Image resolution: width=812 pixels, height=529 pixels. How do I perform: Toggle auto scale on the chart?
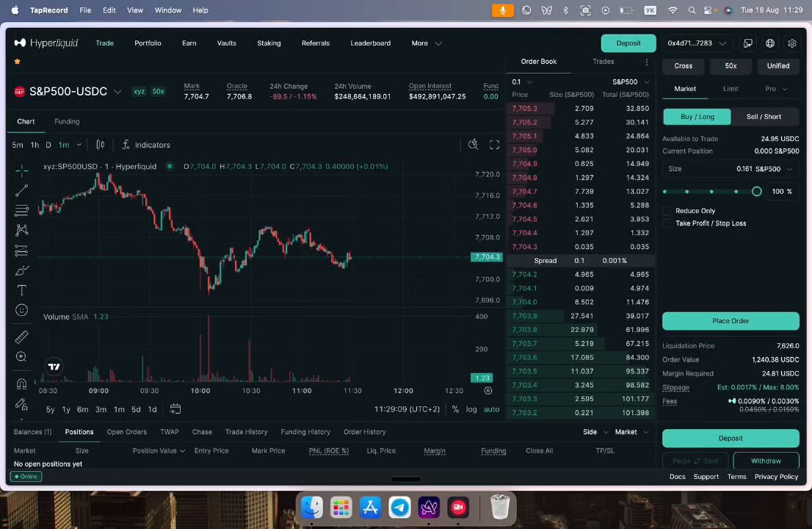click(491, 409)
